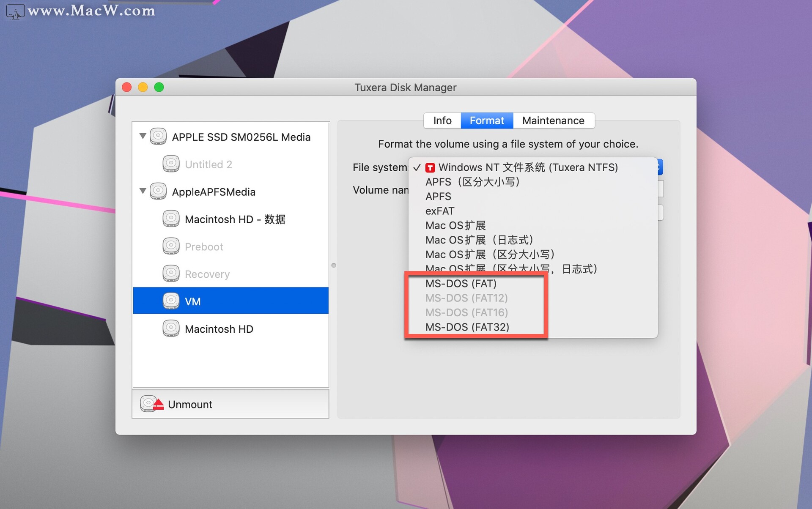Click the split pane divider handle
The width and height of the screenshot is (812, 509).
tap(334, 265)
